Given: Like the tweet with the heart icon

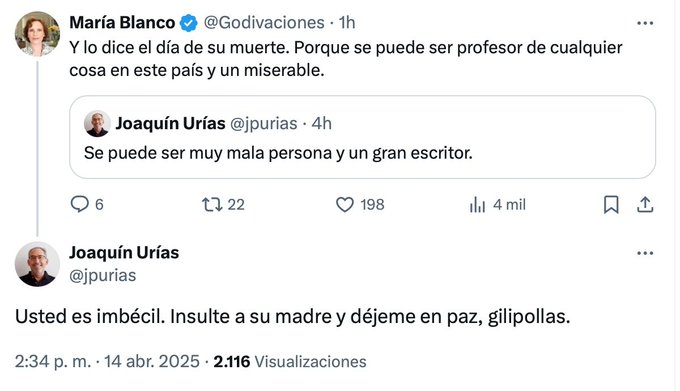Looking at the screenshot, I should (345, 204).
